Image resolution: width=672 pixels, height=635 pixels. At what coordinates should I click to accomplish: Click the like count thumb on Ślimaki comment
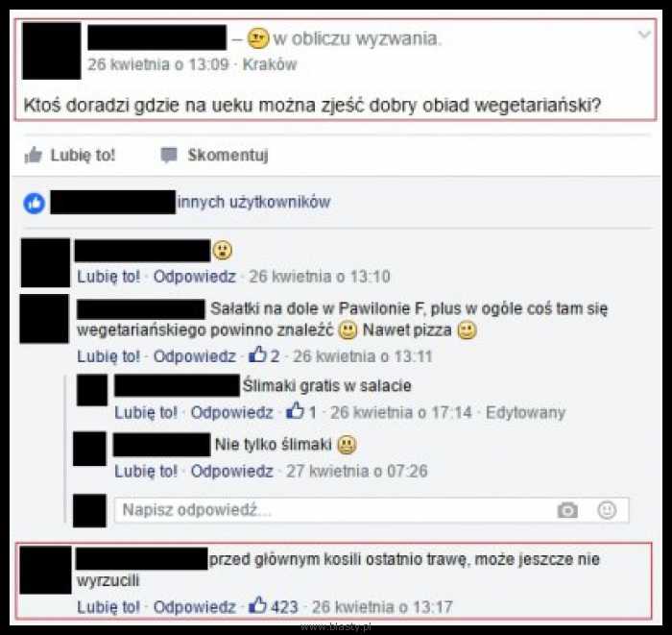(295, 411)
